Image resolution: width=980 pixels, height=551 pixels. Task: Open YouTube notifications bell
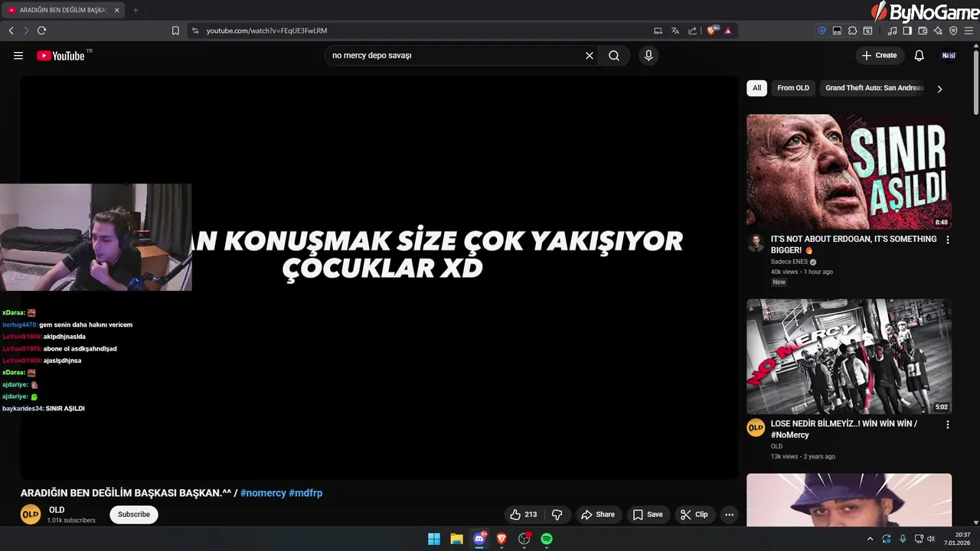pyautogui.click(x=920, y=55)
